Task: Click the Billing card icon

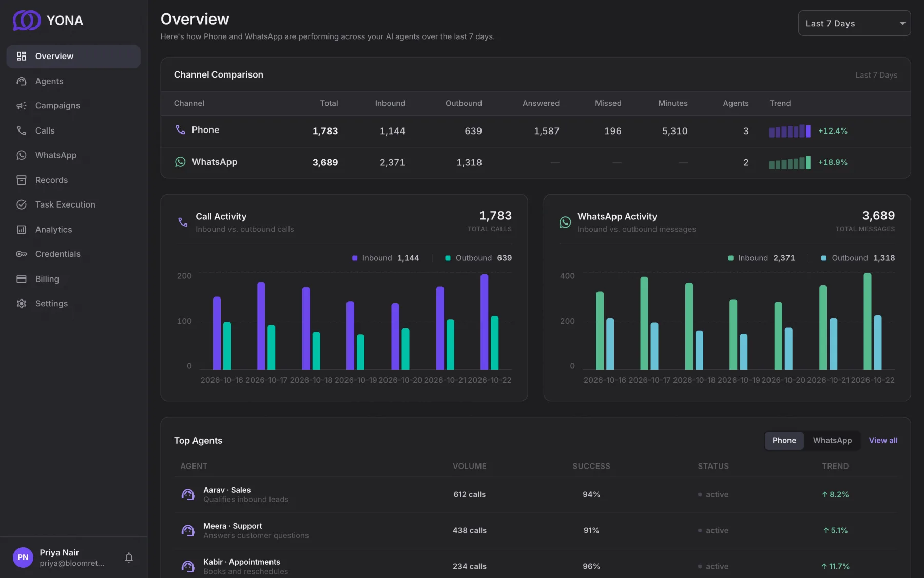Action: coord(21,279)
